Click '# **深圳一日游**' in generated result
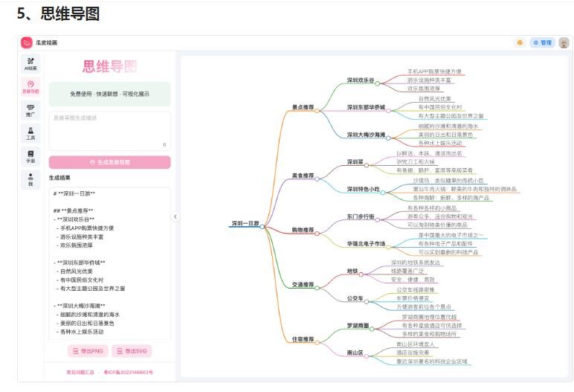The width and height of the screenshot is (574, 392). click(x=74, y=193)
